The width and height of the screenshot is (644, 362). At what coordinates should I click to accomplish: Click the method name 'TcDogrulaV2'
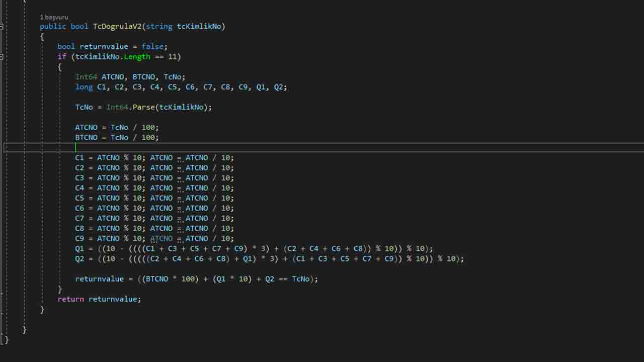(118, 26)
